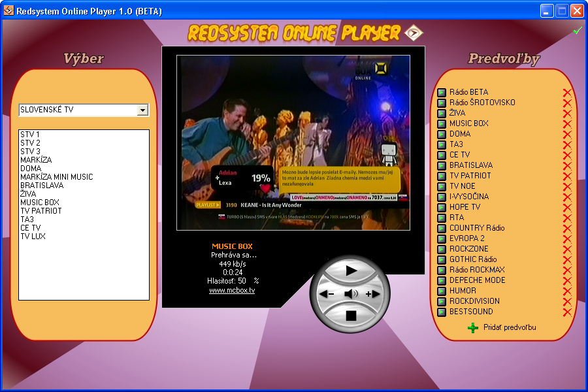Select STV 2 in the channel list

[x=30, y=143]
